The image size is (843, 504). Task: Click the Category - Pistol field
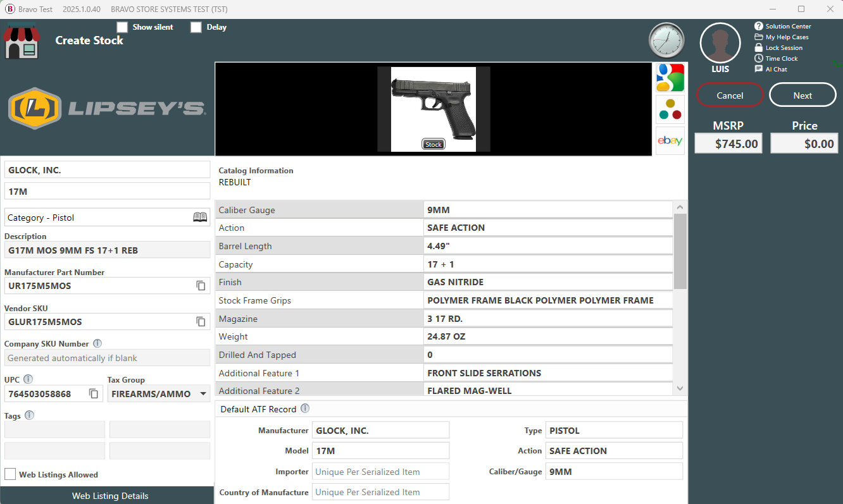(x=107, y=217)
